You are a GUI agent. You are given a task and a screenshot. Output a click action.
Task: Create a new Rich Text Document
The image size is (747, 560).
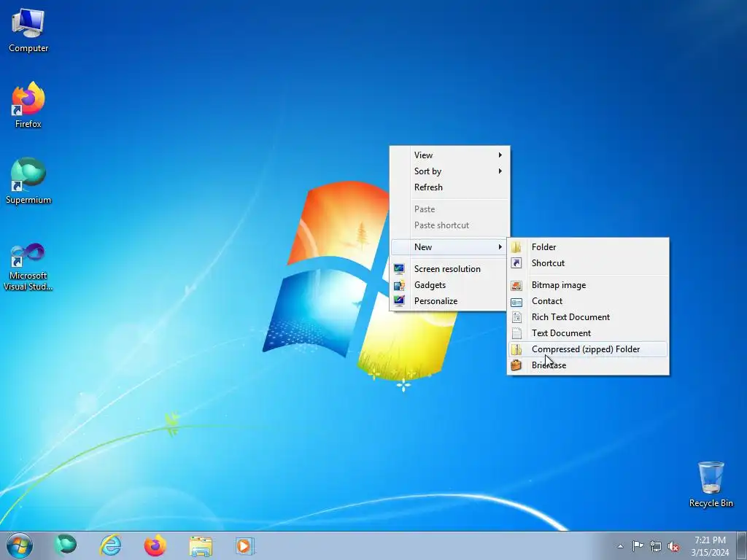click(588, 318)
